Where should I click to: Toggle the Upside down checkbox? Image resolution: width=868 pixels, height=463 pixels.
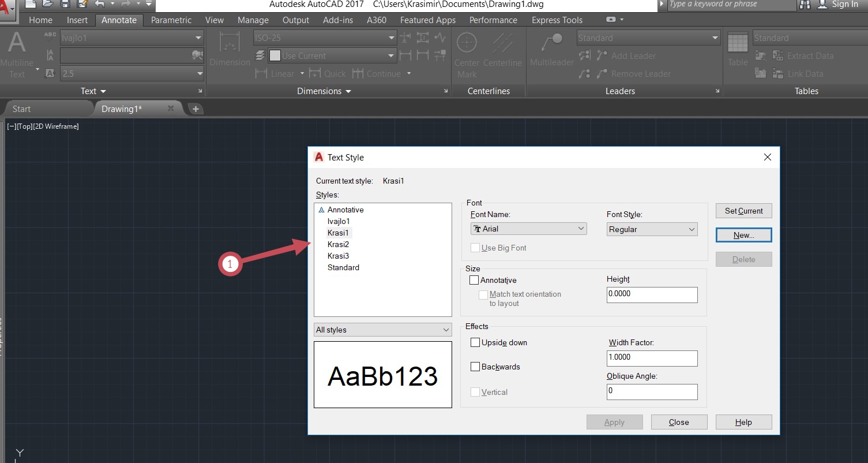tap(475, 342)
